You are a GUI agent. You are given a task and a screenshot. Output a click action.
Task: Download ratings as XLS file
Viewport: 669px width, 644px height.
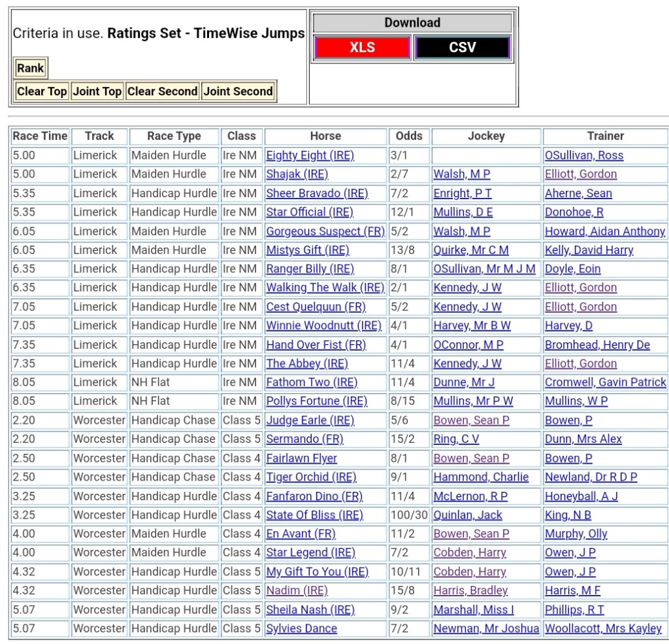(x=362, y=48)
